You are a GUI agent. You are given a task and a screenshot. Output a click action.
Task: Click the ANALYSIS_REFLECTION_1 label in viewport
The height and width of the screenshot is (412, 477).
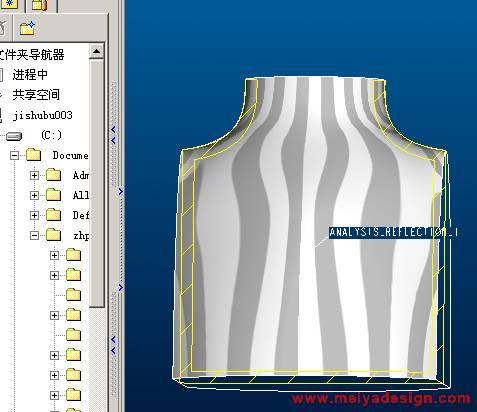[393, 232]
